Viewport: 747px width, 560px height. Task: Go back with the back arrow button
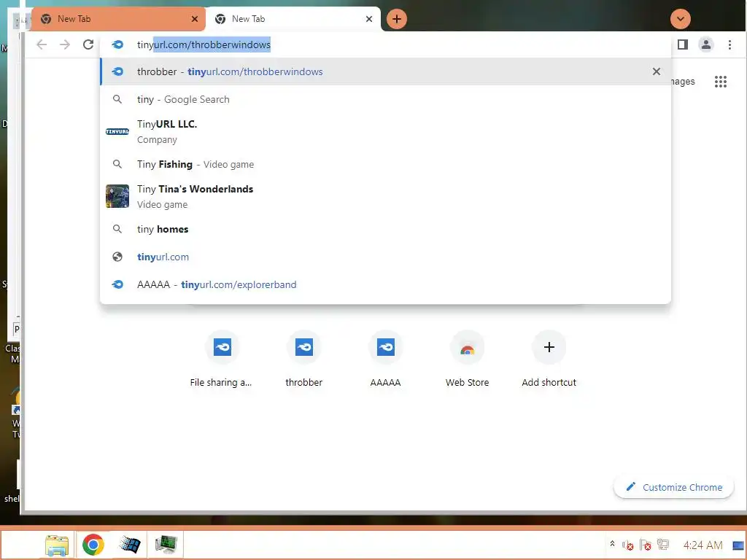tap(42, 44)
